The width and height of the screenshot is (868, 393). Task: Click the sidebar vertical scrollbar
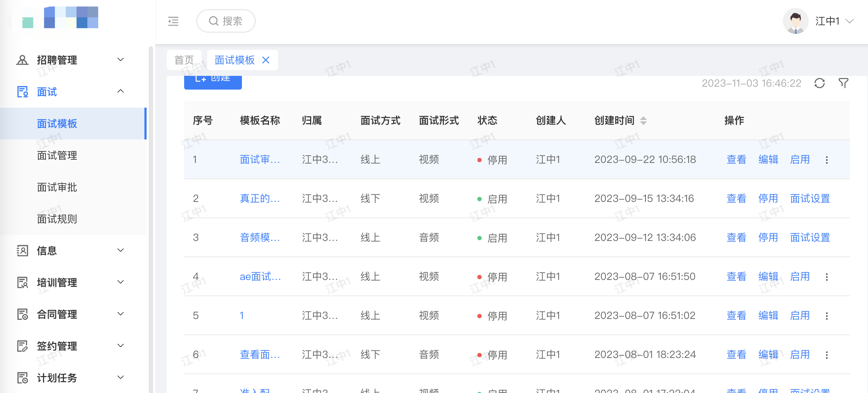151,220
